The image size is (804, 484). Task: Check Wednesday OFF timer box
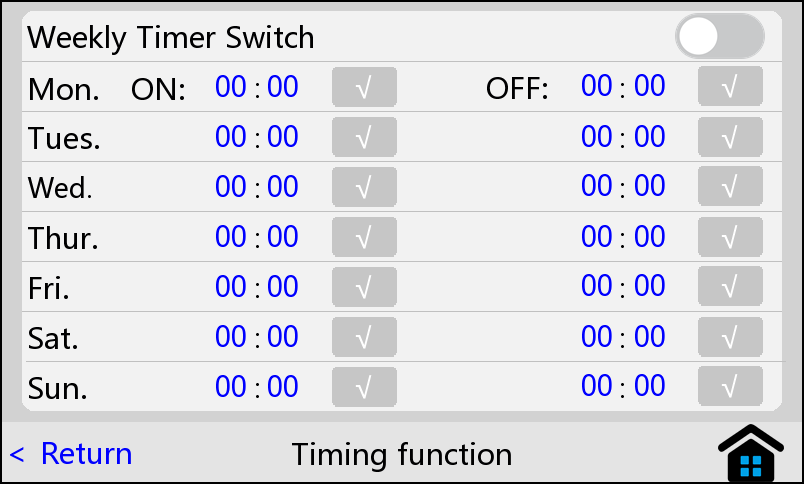pos(730,186)
